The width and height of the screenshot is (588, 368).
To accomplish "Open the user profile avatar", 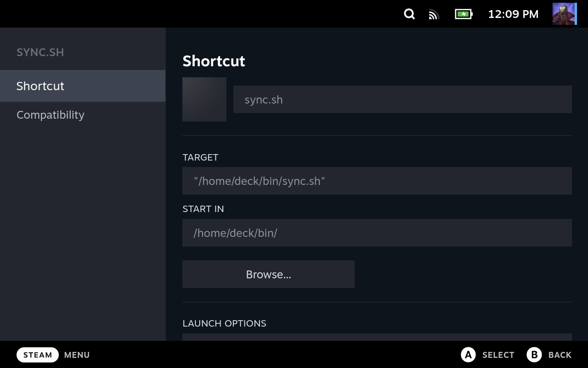I will 564,14.
